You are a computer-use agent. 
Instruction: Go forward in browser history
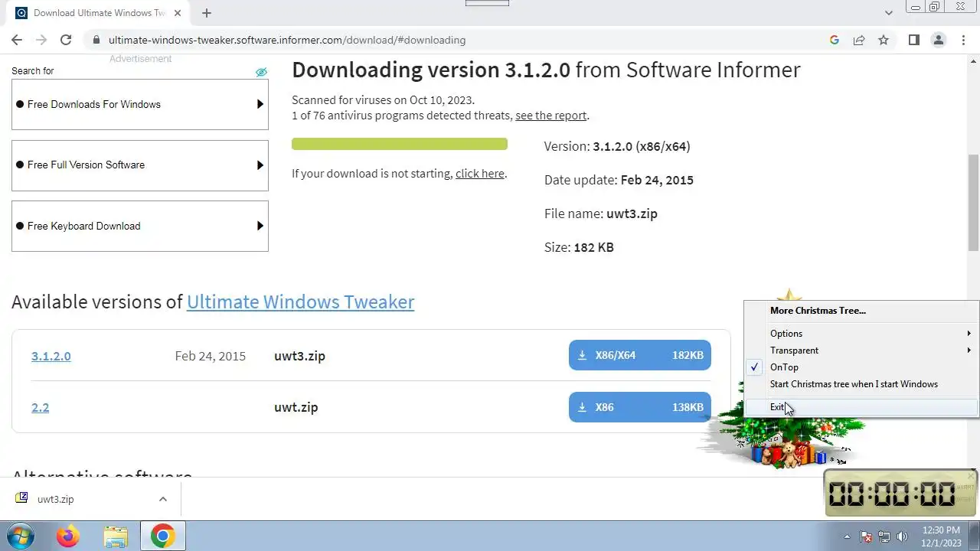(41, 40)
